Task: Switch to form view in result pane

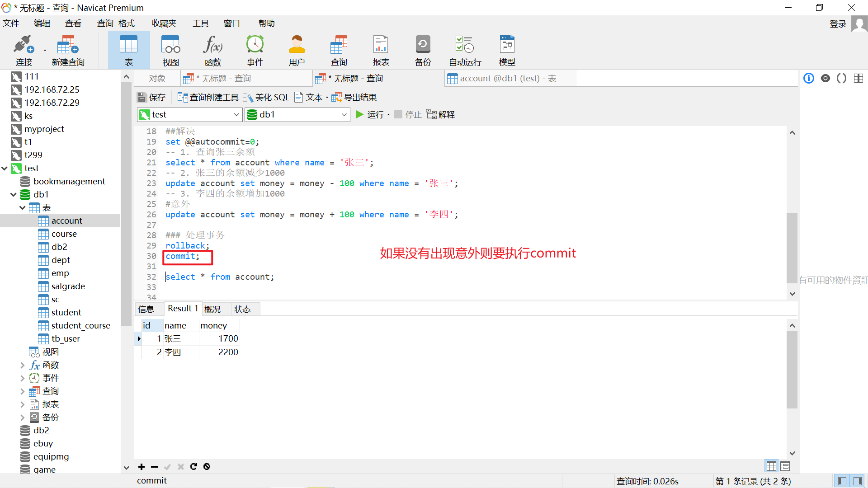Action: click(x=785, y=466)
